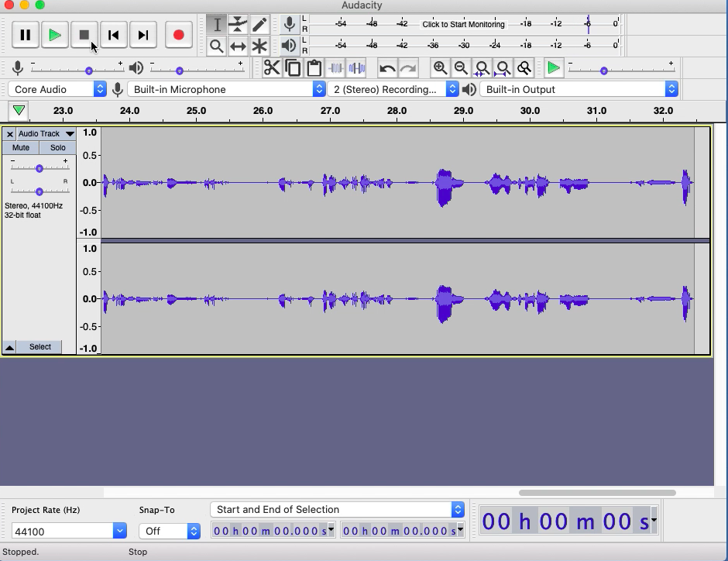
Task: Select the Envelope tool
Action: (x=238, y=25)
